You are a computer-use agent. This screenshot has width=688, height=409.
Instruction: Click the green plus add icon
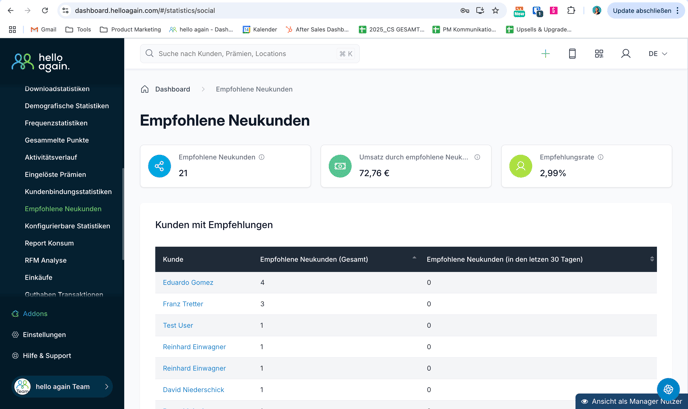tap(545, 54)
